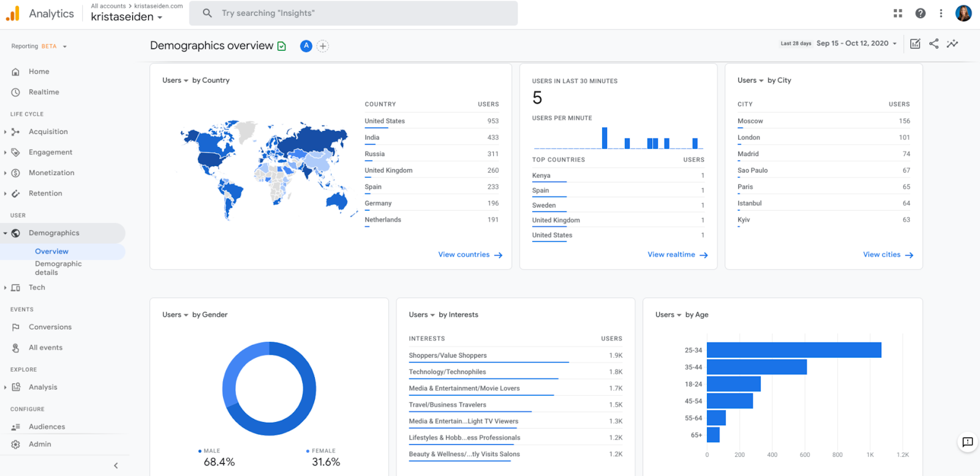Open the Users metric dropdown by City
Screen dimensions: 980x476
pyautogui.click(x=750, y=80)
